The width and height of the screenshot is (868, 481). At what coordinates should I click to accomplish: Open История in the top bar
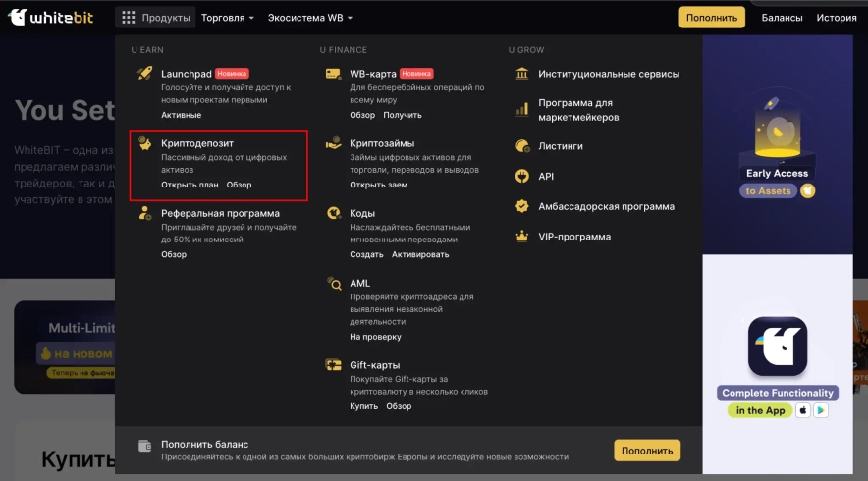837,18
